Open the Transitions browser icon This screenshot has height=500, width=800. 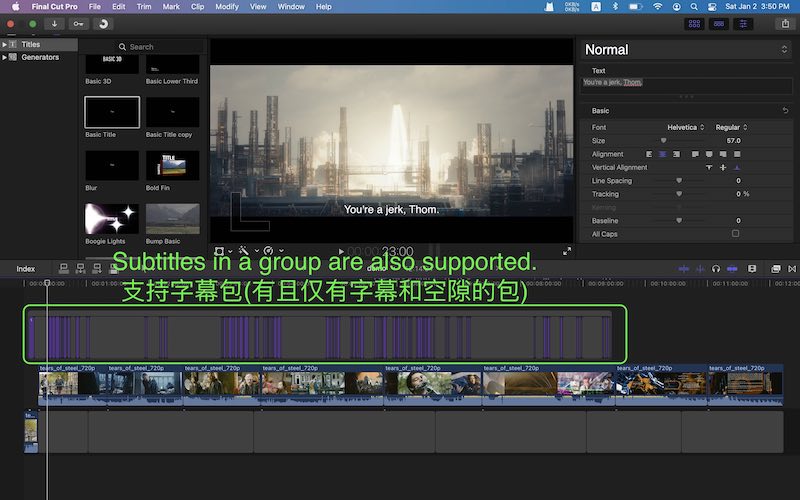(x=792, y=268)
